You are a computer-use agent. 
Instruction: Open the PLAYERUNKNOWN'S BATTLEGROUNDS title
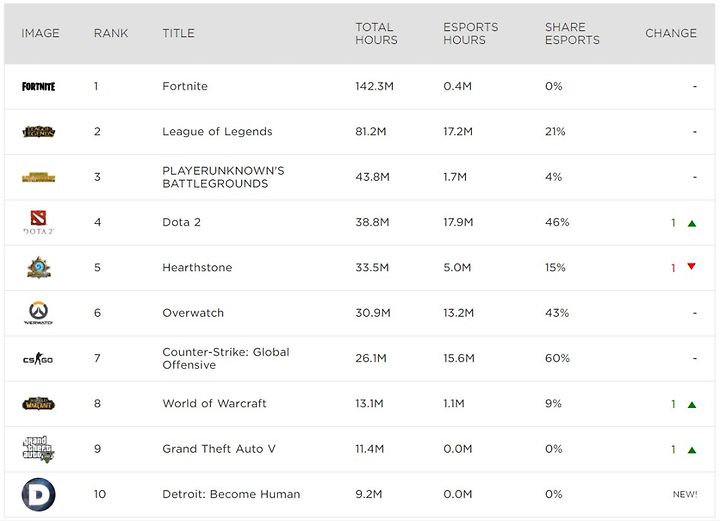coord(223,177)
